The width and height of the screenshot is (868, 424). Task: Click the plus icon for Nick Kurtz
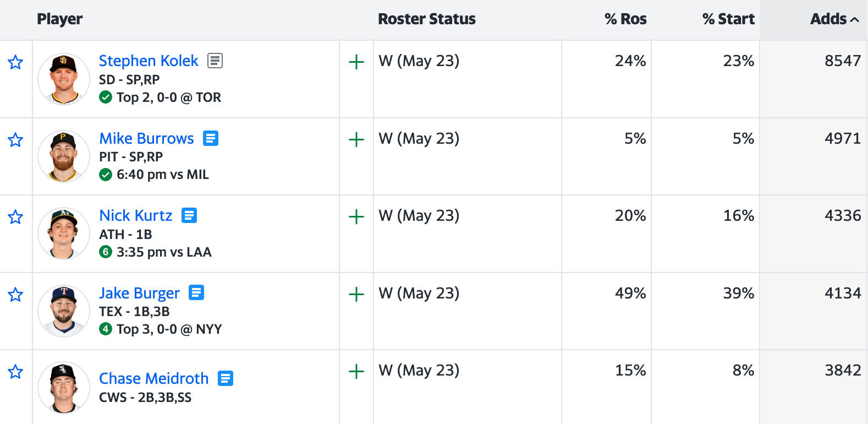pyautogui.click(x=356, y=217)
